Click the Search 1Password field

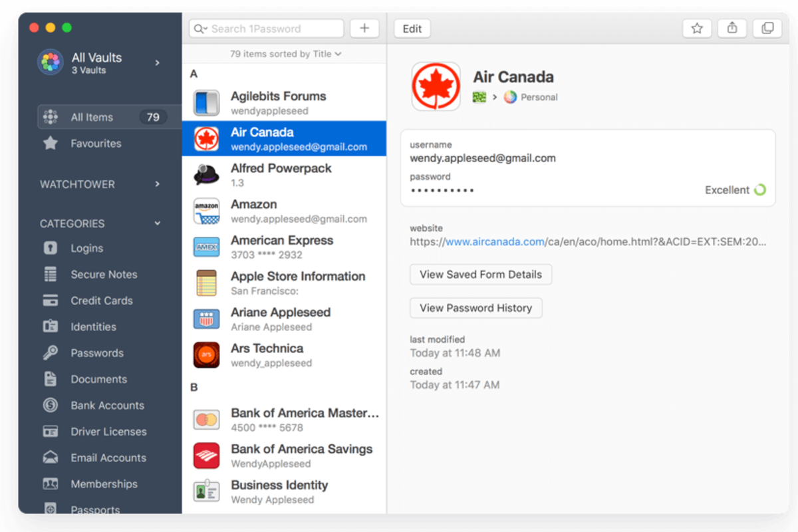pos(266,29)
